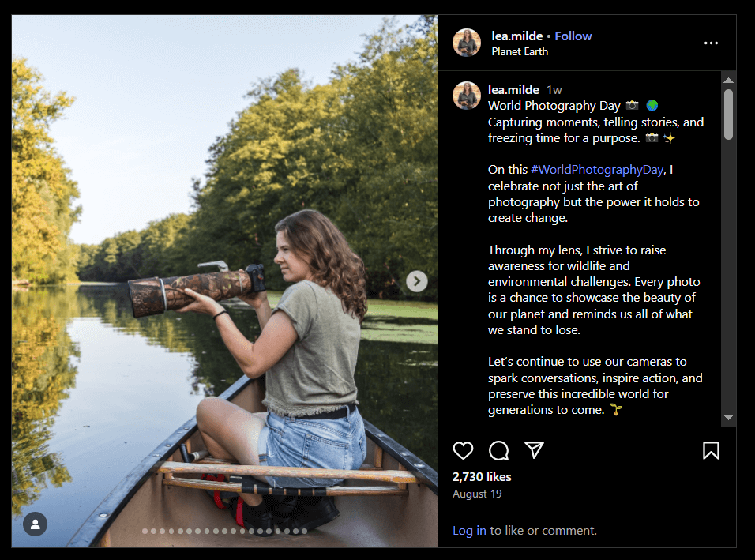
Task: Click the caption scrollbar thumb
Action: 728,115
